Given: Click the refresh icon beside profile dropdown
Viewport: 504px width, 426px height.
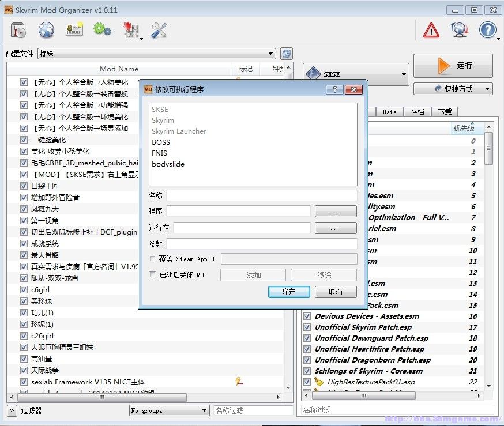Looking at the screenshot, I should [x=286, y=54].
